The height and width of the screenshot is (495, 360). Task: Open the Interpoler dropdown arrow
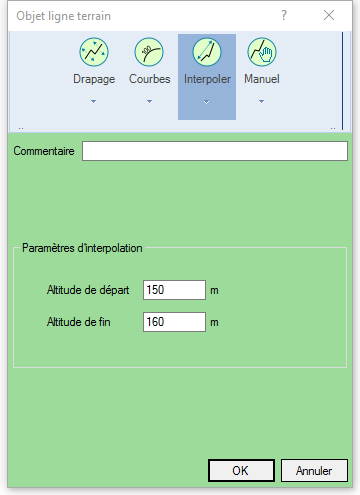pyautogui.click(x=207, y=102)
